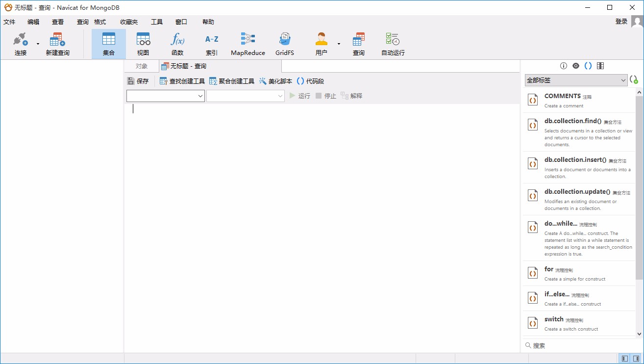This screenshot has height=364, width=644.
Task: Show the info pane icon
Action: [564, 66]
